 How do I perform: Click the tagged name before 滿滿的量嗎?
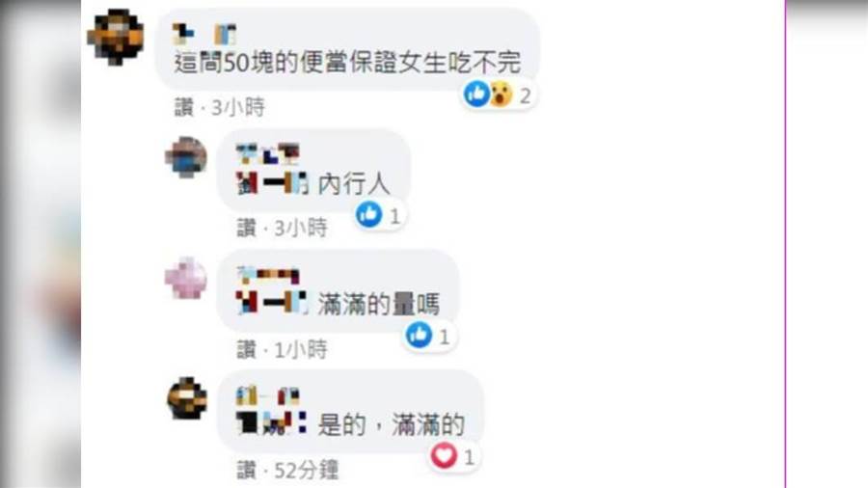(271, 303)
